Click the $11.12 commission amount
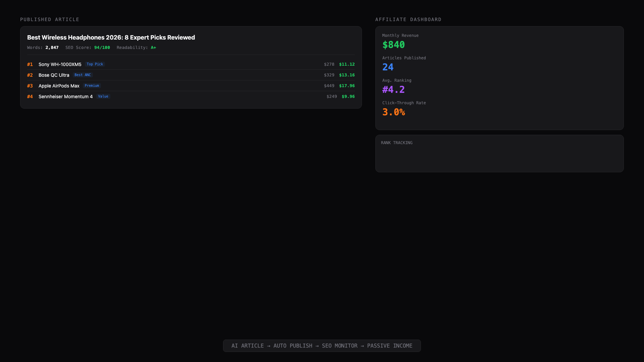 click(x=347, y=64)
